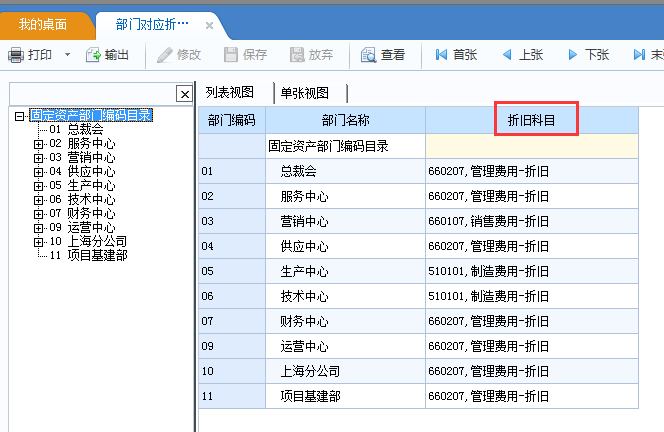Close the 部门对应折旧 tab
This screenshot has width=664, height=432.
(x=209, y=24)
